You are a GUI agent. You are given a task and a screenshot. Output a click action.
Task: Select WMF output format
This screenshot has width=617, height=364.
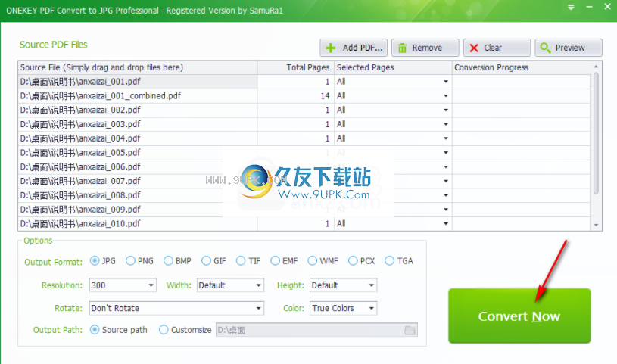tap(323, 261)
